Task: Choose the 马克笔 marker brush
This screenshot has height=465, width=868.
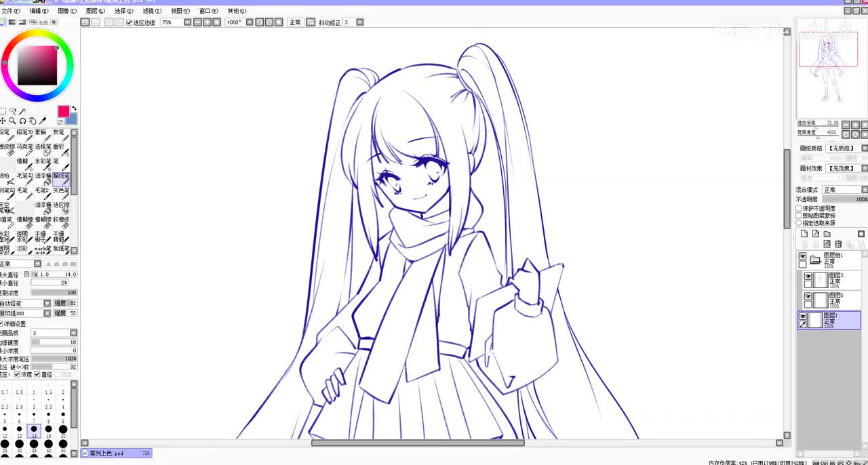Action: [26, 150]
